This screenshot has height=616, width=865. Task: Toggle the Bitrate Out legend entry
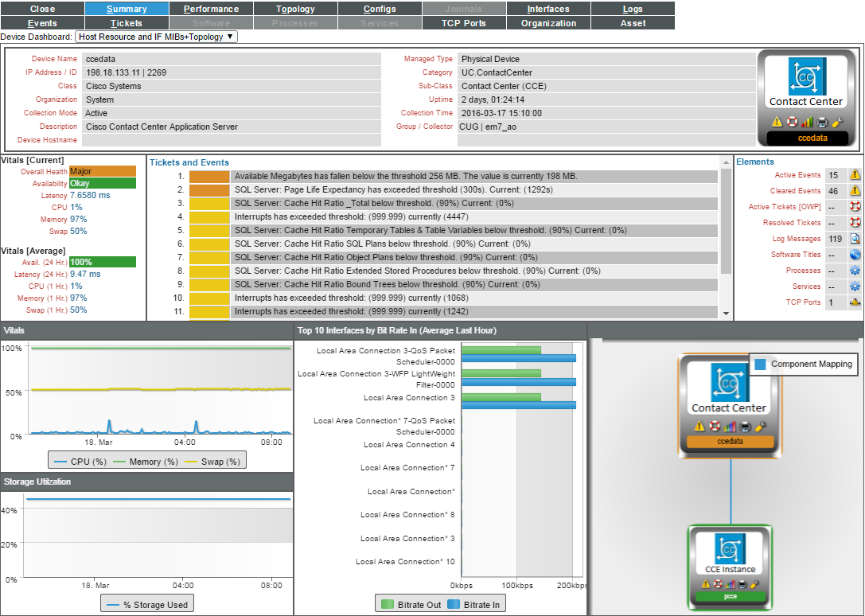411,604
